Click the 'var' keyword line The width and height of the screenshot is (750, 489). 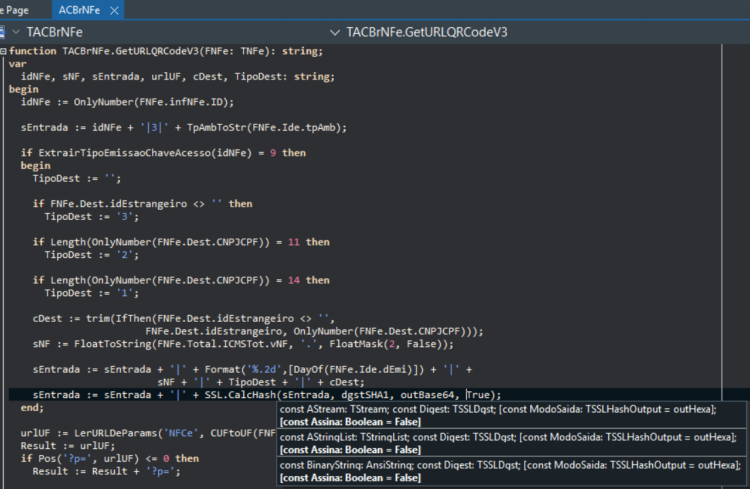click(x=18, y=64)
